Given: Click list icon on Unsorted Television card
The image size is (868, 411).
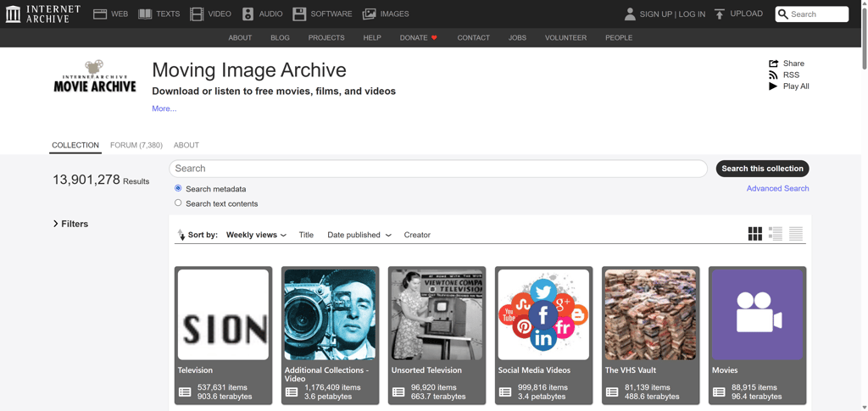Looking at the screenshot, I should 398,392.
